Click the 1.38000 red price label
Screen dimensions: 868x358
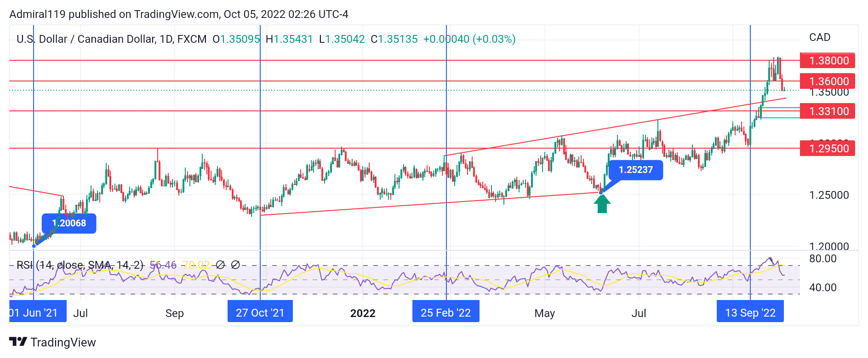click(x=827, y=60)
